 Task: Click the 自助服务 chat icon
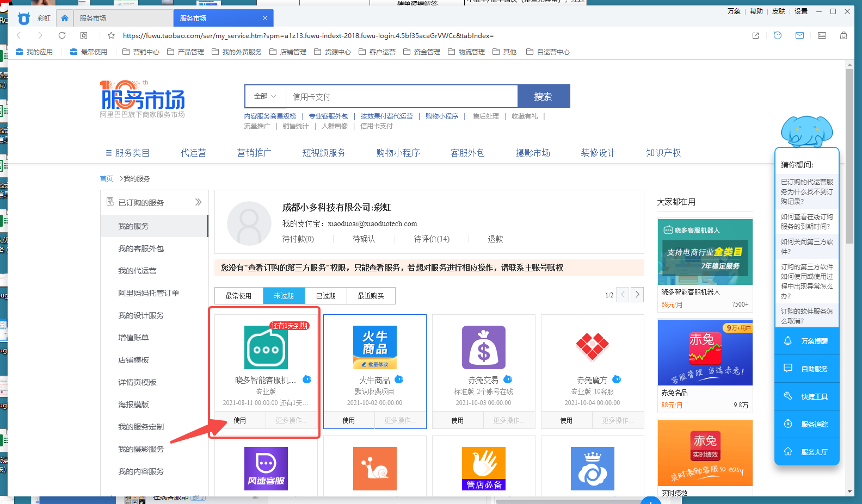pyautogui.click(x=787, y=369)
